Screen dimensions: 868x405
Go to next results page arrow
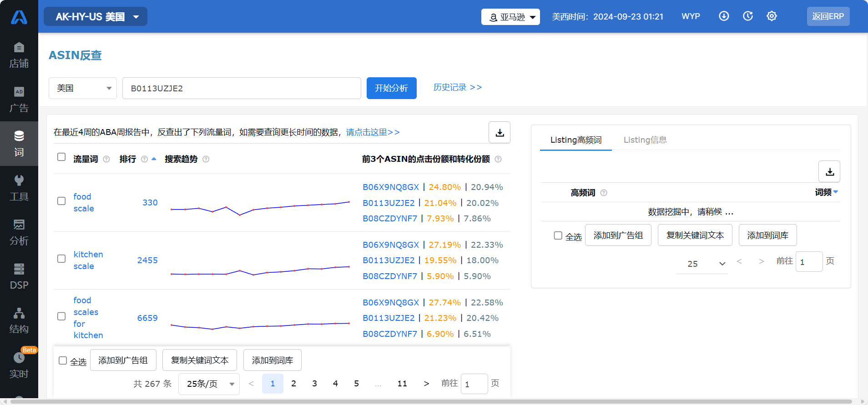[426, 384]
